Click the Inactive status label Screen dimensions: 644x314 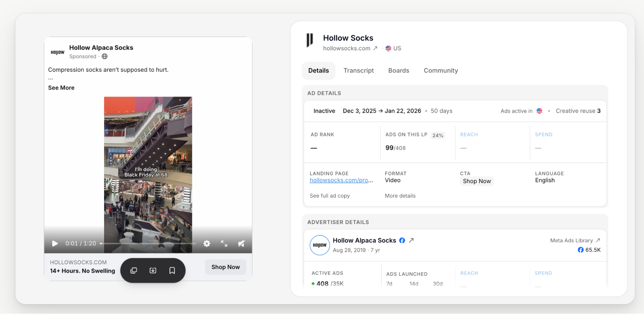click(324, 111)
